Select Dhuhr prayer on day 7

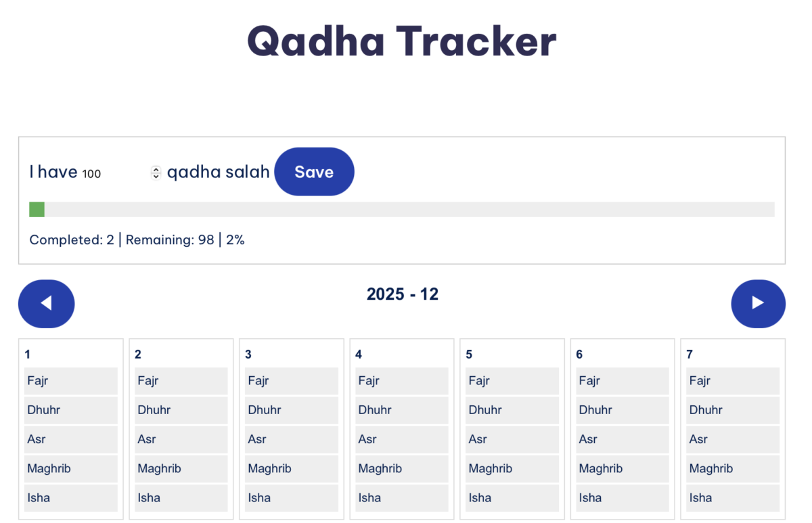pyautogui.click(x=732, y=409)
